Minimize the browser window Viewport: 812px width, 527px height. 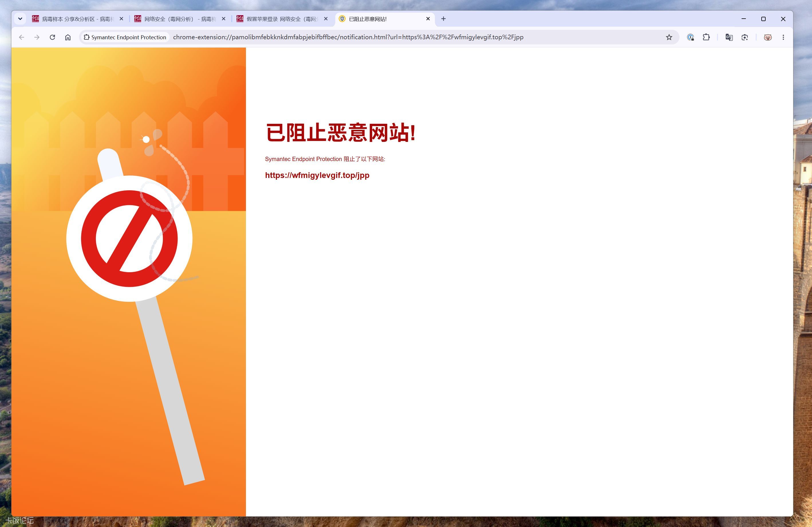coord(744,19)
